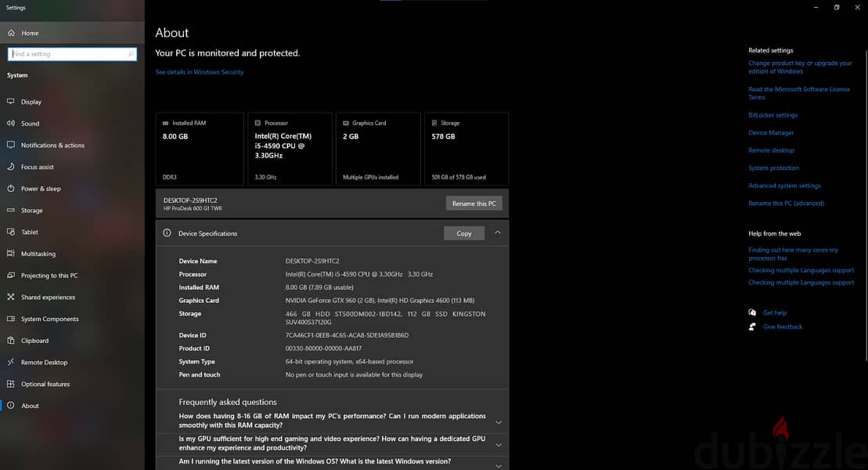Click the System Components icon

pyautogui.click(x=10, y=319)
